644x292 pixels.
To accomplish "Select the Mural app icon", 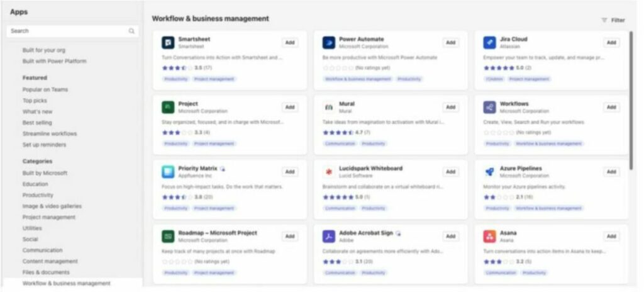I will tap(328, 107).
